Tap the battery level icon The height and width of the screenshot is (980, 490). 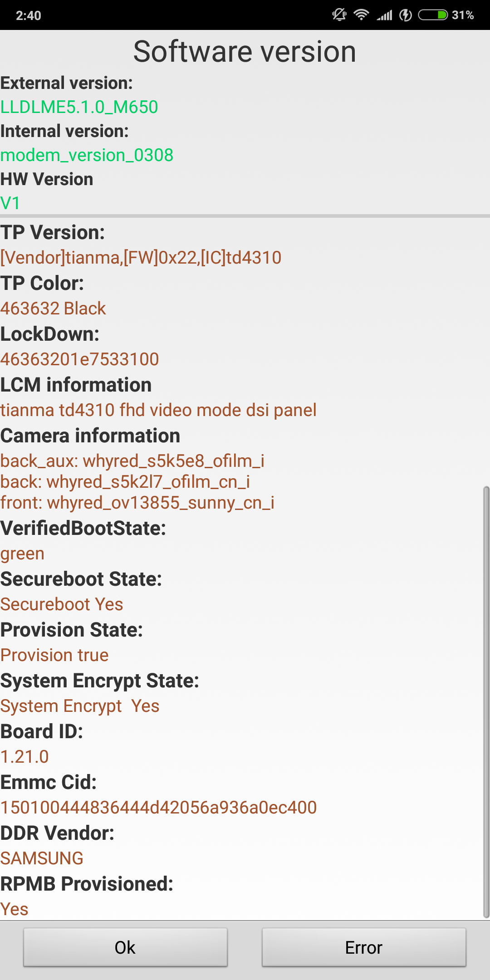tap(433, 15)
